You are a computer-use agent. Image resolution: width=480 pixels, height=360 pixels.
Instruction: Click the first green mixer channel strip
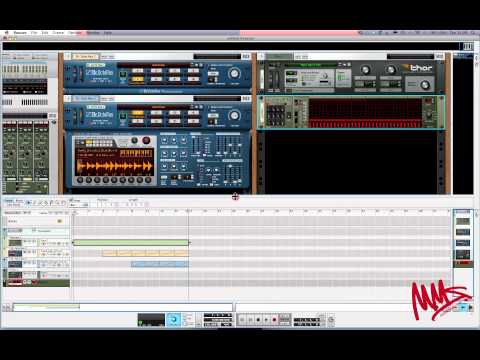10,152
